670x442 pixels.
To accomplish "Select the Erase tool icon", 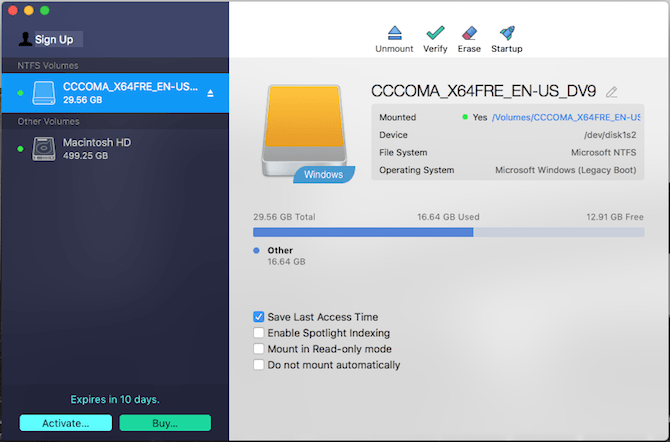I will pos(469,33).
